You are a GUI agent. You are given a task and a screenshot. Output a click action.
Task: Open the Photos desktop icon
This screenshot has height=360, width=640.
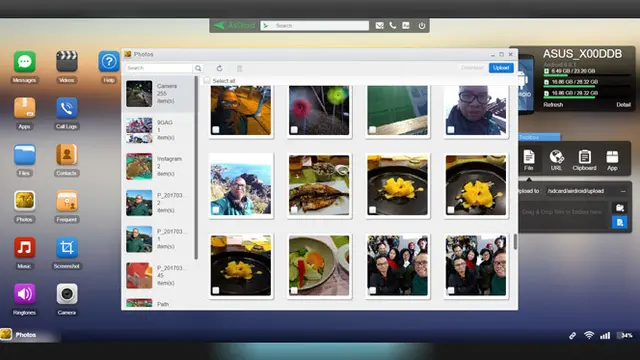point(24,201)
